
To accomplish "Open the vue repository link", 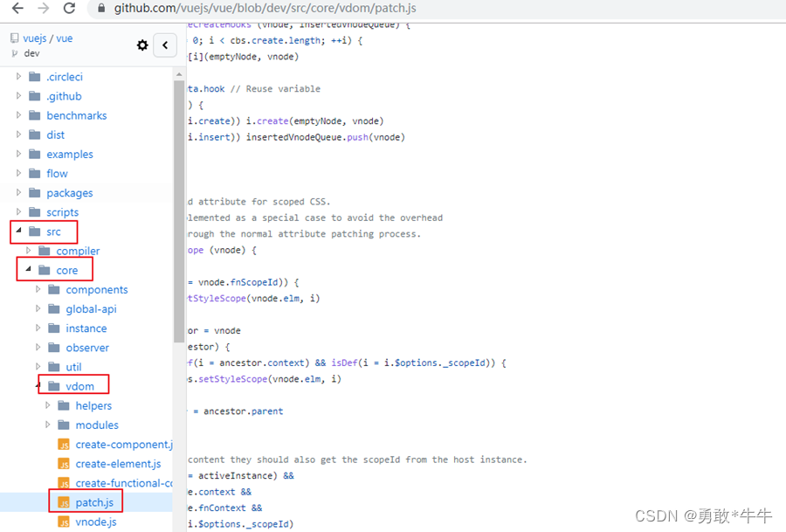I will pos(64,38).
